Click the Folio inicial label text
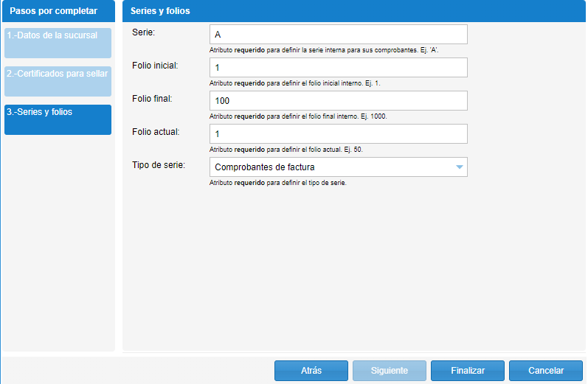The height and width of the screenshot is (384, 588). pyautogui.click(x=154, y=66)
